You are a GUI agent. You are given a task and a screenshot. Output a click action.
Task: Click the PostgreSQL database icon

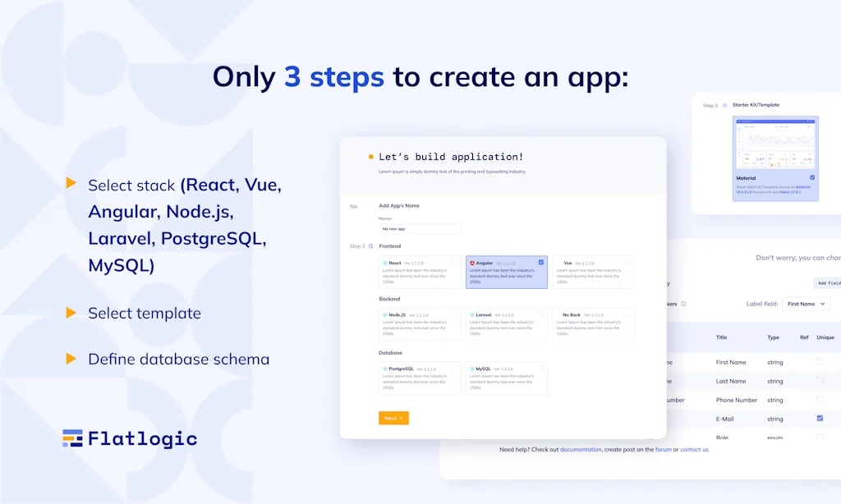(385, 369)
